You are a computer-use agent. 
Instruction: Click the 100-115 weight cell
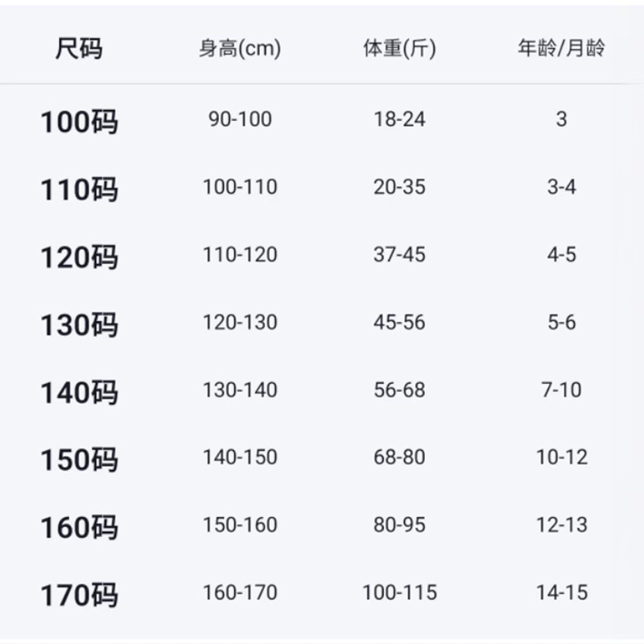[399, 593]
